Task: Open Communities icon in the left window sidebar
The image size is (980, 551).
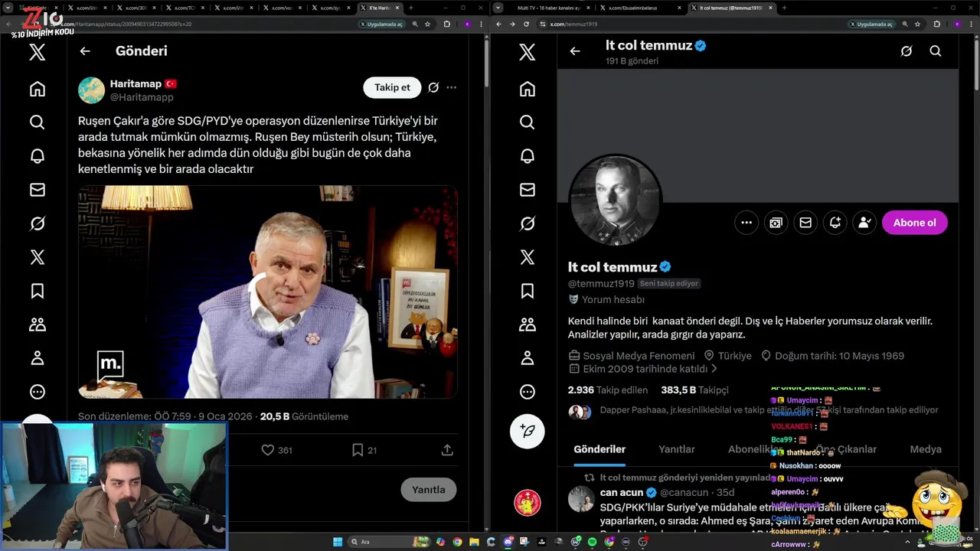Action: click(37, 324)
